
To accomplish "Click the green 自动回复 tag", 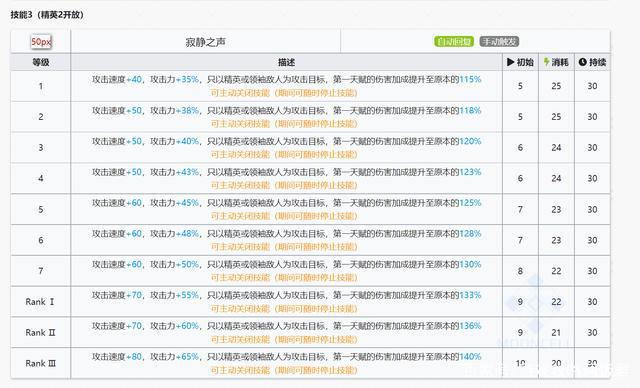I will [453, 42].
